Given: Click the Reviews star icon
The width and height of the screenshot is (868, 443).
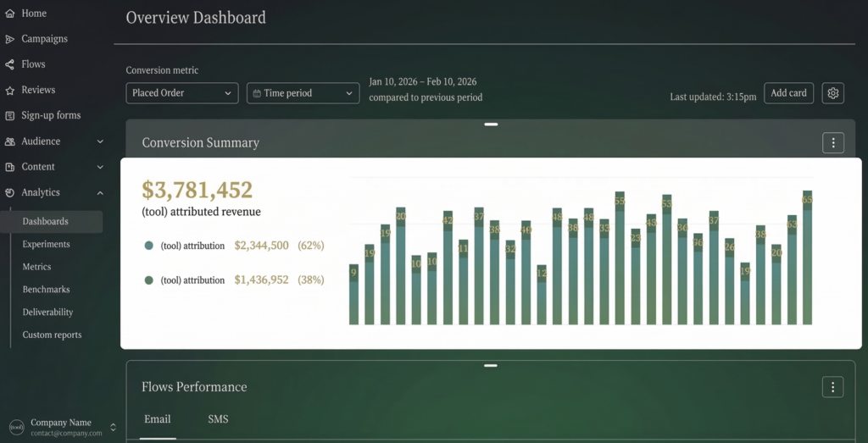Looking at the screenshot, I should pyautogui.click(x=10, y=90).
